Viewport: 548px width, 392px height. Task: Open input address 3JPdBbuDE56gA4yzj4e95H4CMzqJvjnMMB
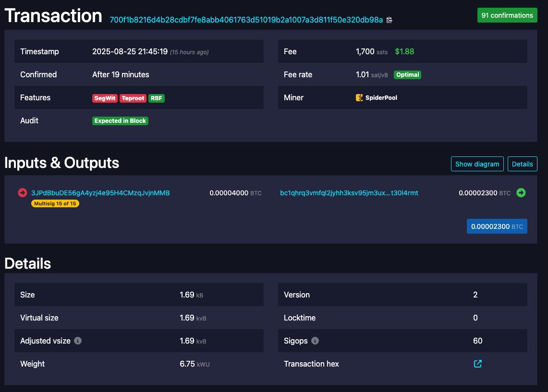[100, 193]
